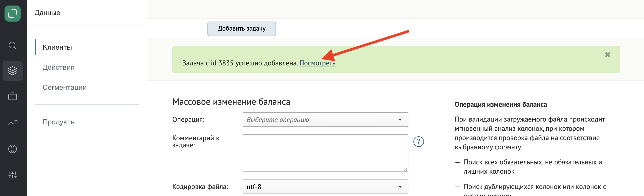The height and width of the screenshot is (196, 644).
Task: Open the Клиенты menu item
Action: pyautogui.click(x=57, y=47)
